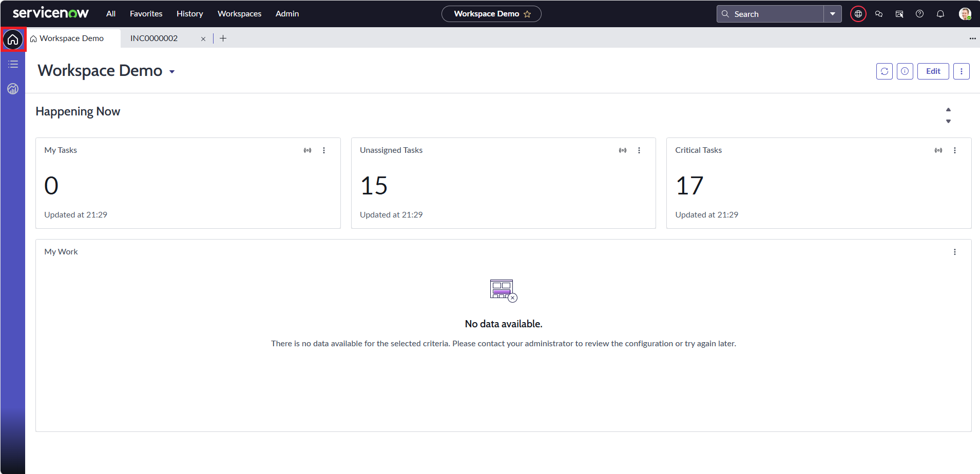Viewport: 980px width, 474px height.
Task: Toggle real-time updates on Unassigned Tasks card
Action: 623,150
